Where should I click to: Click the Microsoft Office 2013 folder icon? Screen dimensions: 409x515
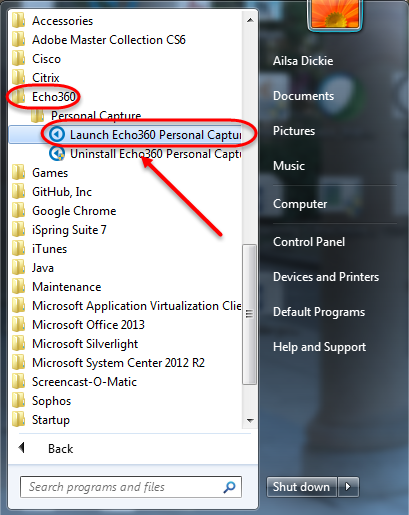click(18, 325)
